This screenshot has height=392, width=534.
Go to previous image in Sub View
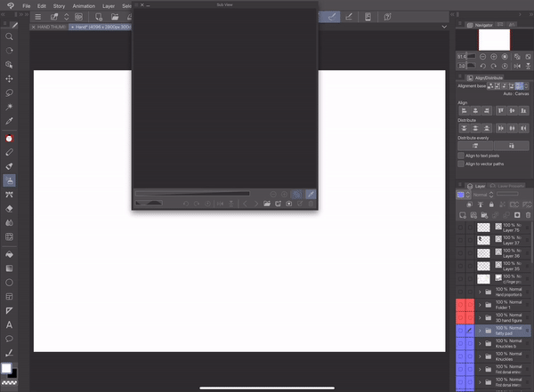(x=245, y=204)
